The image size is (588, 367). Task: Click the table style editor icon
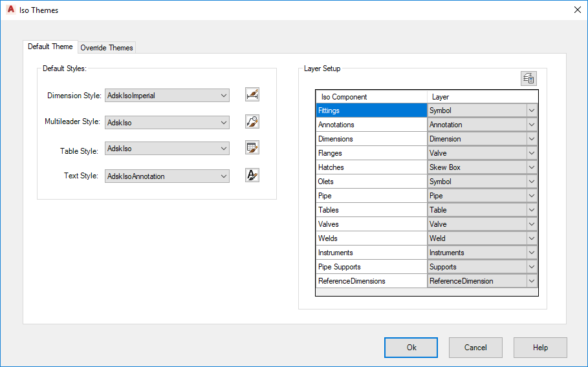point(252,148)
